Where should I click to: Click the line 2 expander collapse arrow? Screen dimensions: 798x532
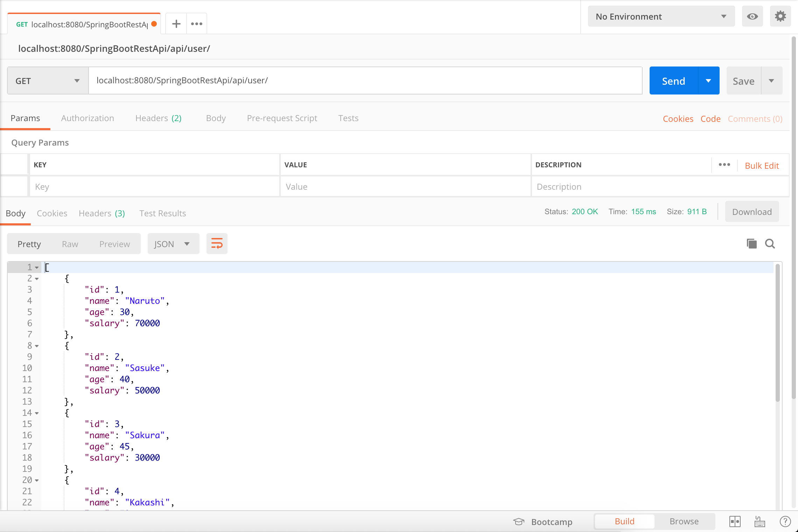point(37,279)
